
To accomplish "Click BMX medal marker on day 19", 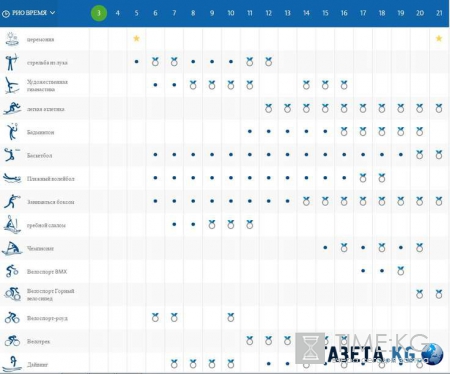I will [401, 271].
